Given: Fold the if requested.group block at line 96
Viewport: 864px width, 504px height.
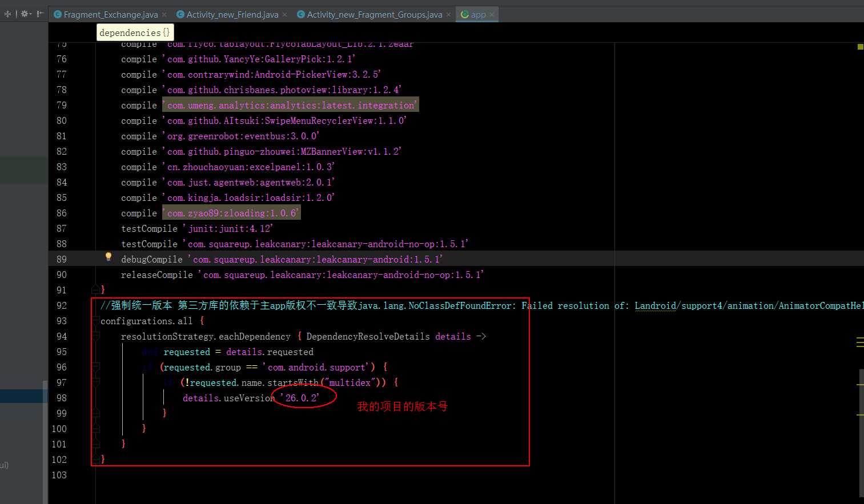Looking at the screenshot, I should tap(96, 368).
